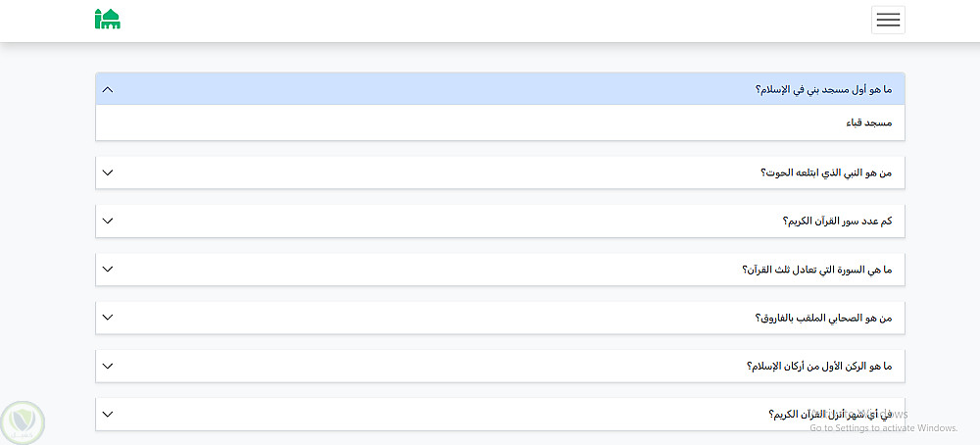Click empty white navigation bar area
980x445 pixels.
490,20
